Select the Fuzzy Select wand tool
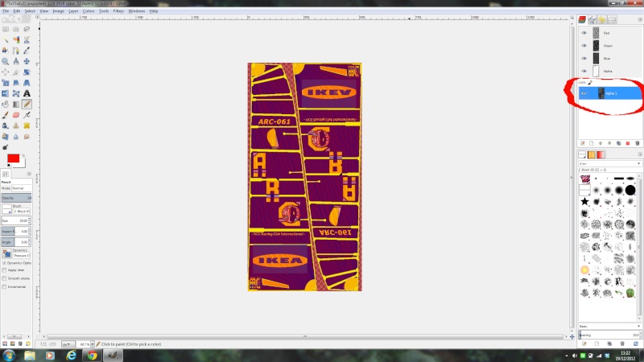 point(6,39)
